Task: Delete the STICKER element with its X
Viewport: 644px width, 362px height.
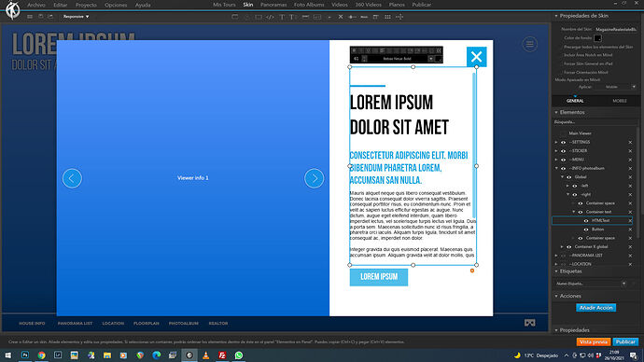Action: pyautogui.click(x=630, y=151)
